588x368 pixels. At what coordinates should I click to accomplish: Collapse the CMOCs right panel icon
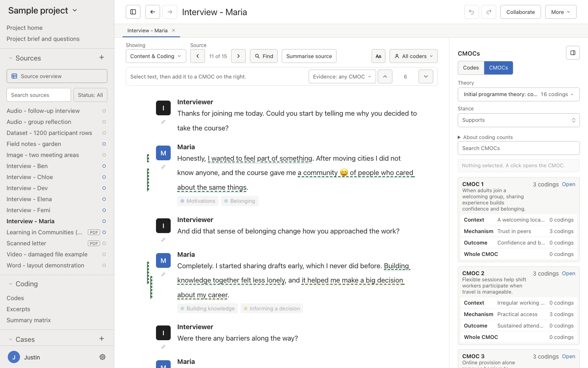pyautogui.click(x=573, y=53)
